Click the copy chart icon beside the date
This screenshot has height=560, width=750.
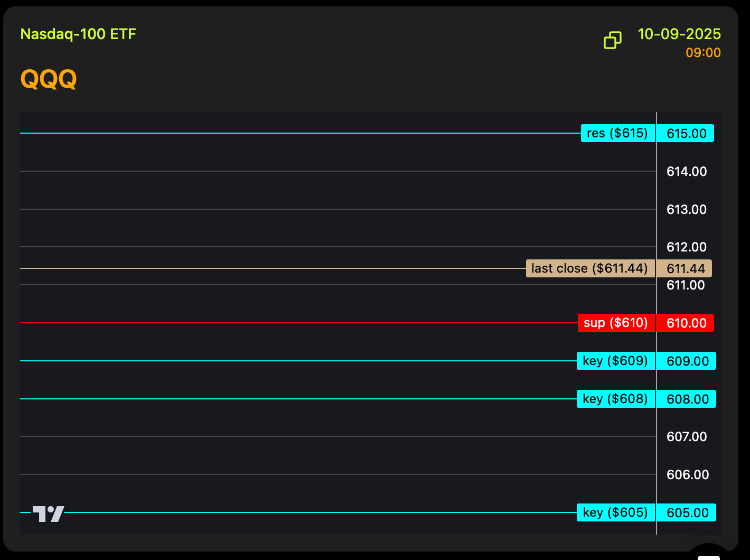pyautogui.click(x=612, y=40)
